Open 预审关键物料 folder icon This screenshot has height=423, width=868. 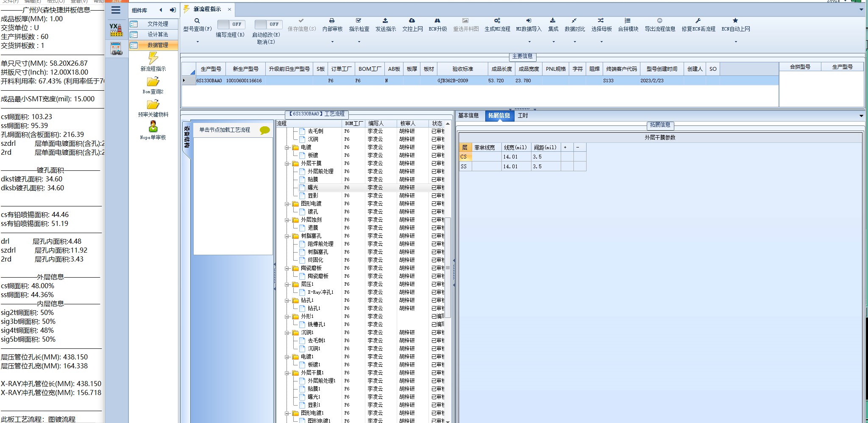[153, 104]
